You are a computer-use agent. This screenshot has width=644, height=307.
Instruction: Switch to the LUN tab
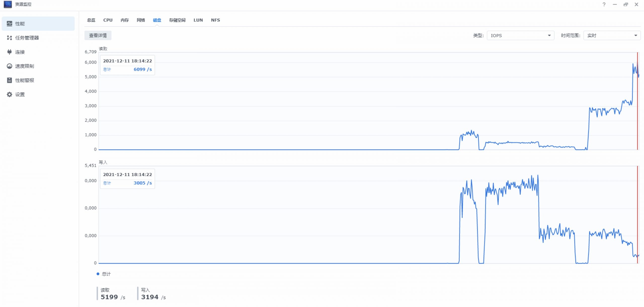click(198, 20)
